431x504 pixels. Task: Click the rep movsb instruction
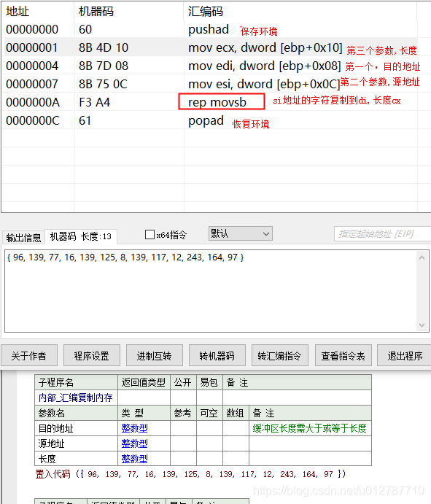coord(217,103)
